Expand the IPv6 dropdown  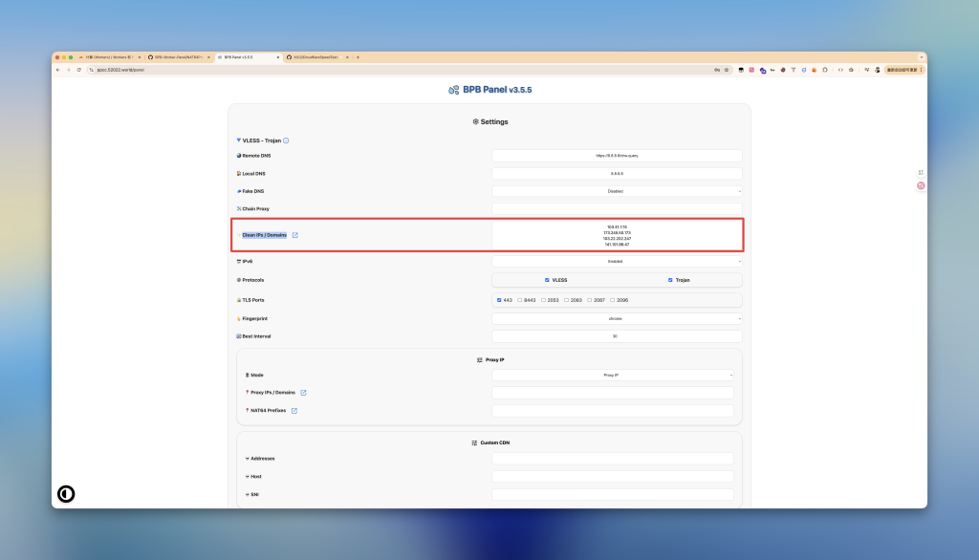(617, 261)
